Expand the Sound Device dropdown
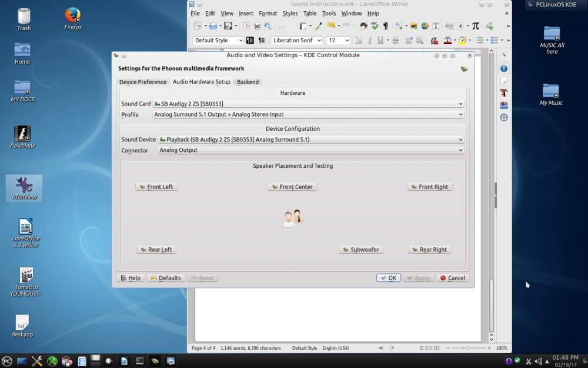588x368 pixels. 311,140
